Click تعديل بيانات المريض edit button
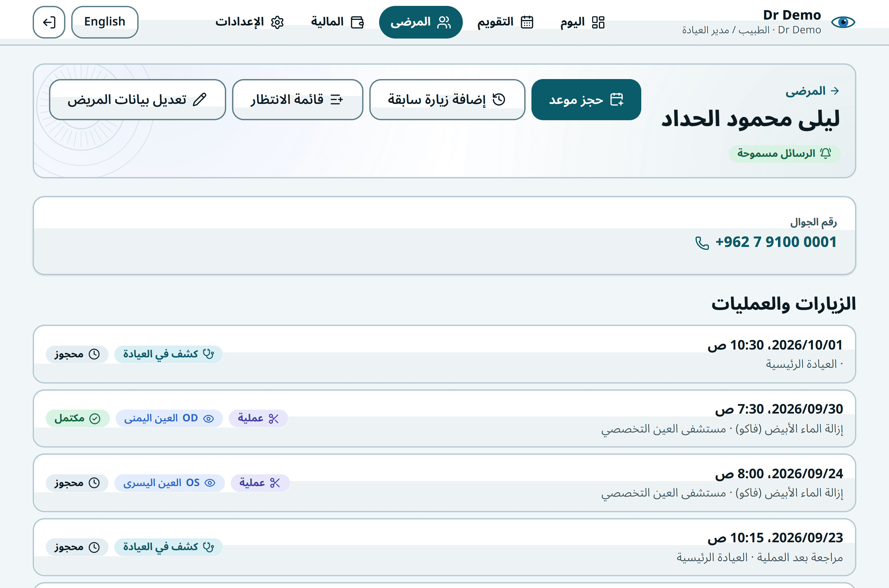 [137, 100]
